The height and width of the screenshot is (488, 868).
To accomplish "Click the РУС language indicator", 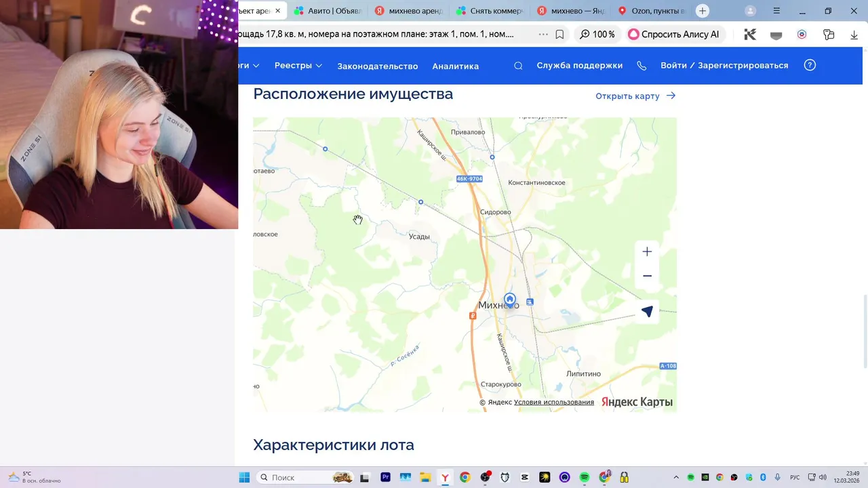I will coord(795,477).
